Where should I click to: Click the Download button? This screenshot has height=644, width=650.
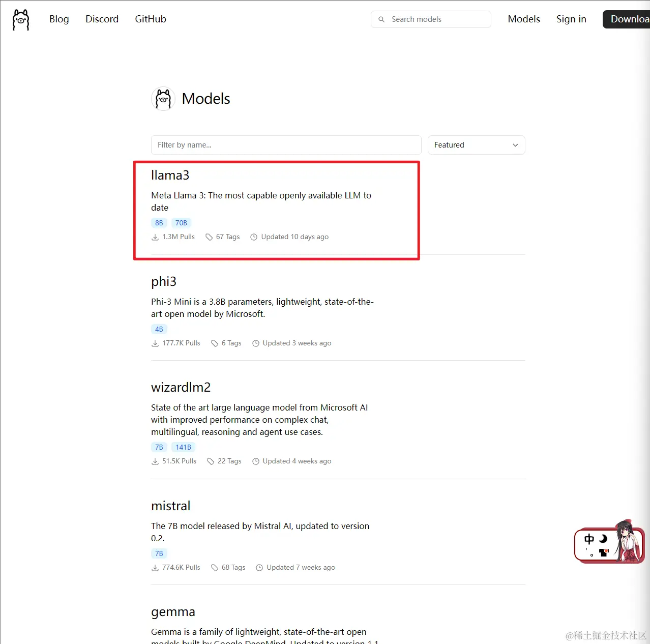[627, 19]
